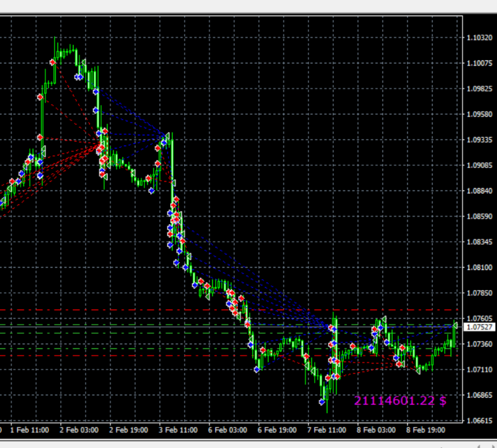The height and width of the screenshot is (448, 497).
Task: Click the 1.09085 price axis label
Action: click(480, 165)
